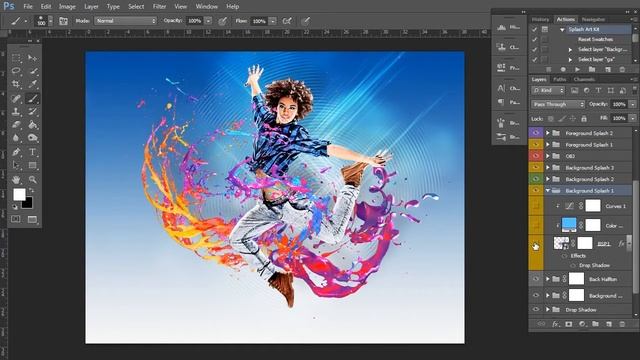Select the Move tool
640x360 pixels.
(32, 58)
